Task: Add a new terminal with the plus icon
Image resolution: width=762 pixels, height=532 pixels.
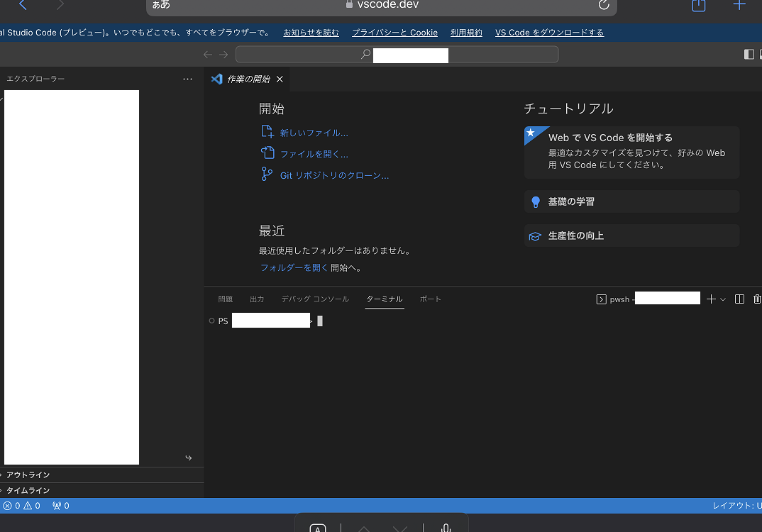Action: click(x=711, y=299)
